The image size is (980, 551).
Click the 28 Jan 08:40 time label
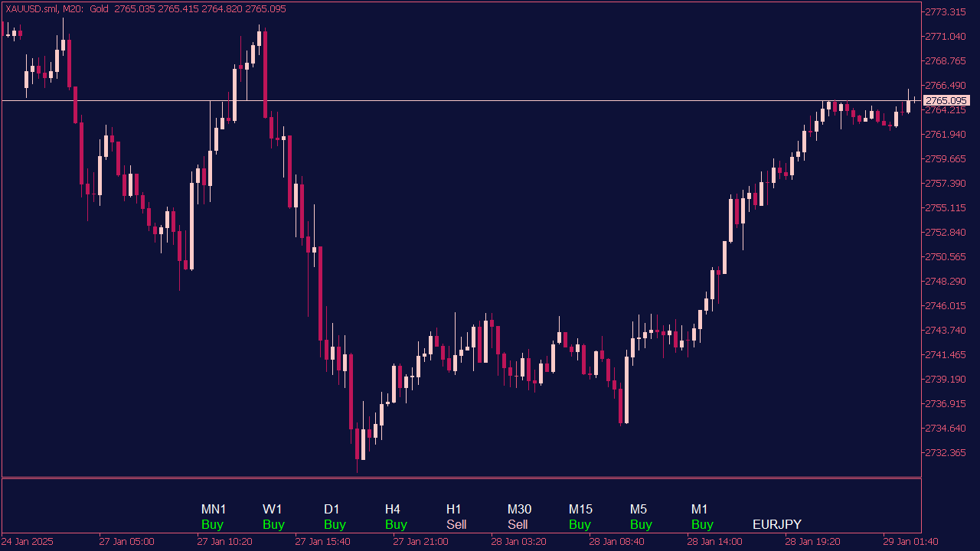[616, 541]
